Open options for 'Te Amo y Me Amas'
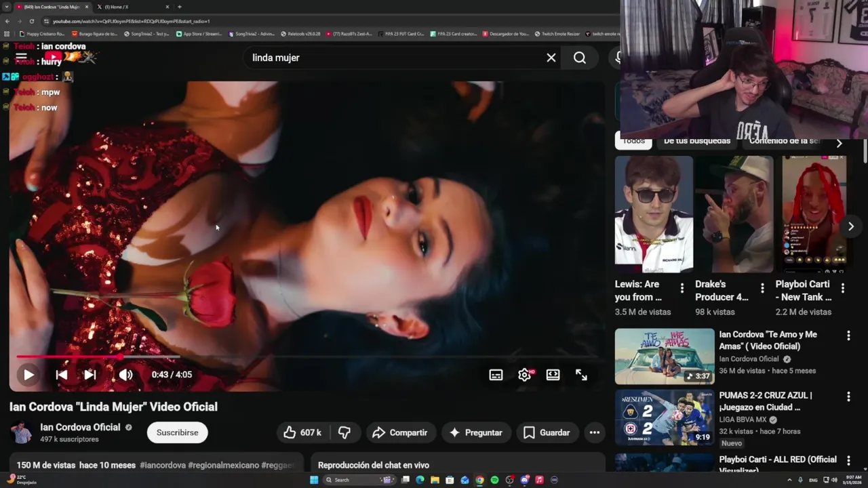This screenshot has height=488, width=868. click(848, 335)
